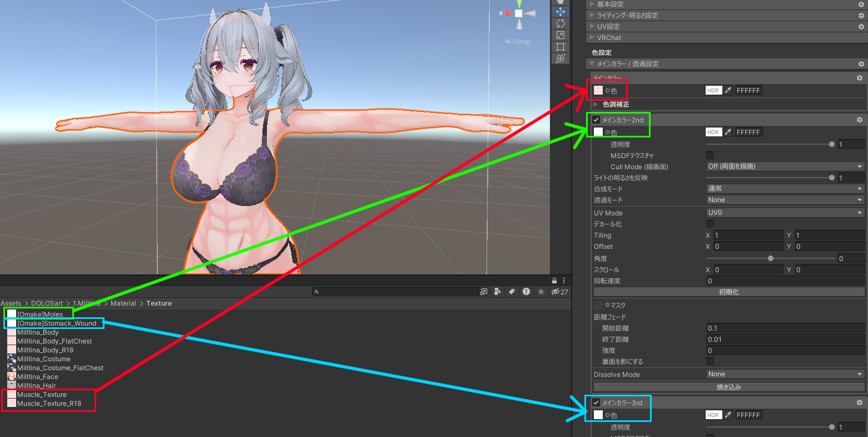Open the Dissolve Mode dropdown
Screen dimensions: 868x437
click(x=785, y=374)
